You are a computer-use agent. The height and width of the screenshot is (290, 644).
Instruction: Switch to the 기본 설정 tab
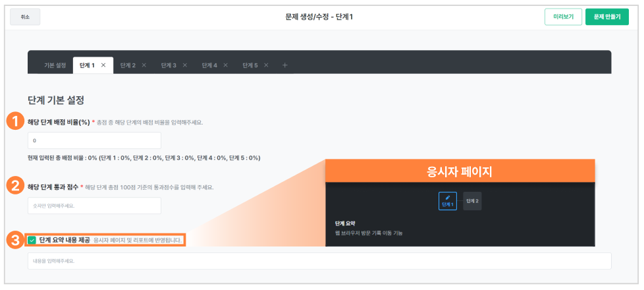pyautogui.click(x=55, y=65)
